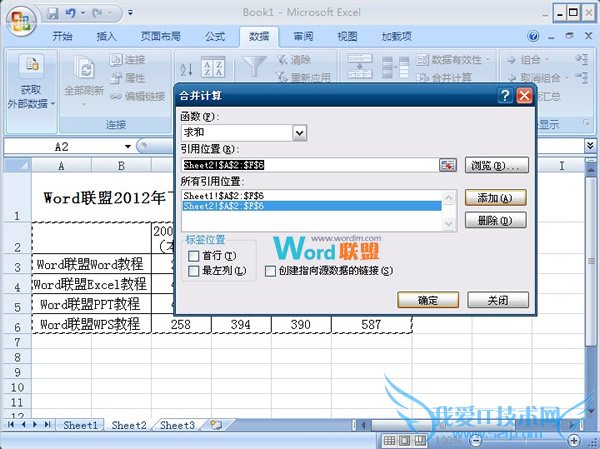Switch to the 公式 tab

tap(215, 36)
